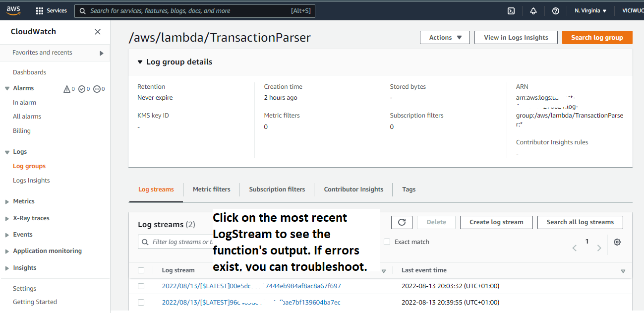The height and width of the screenshot is (313, 644).
Task: Open In alarm sidebar link
Action: coord(24,103)
